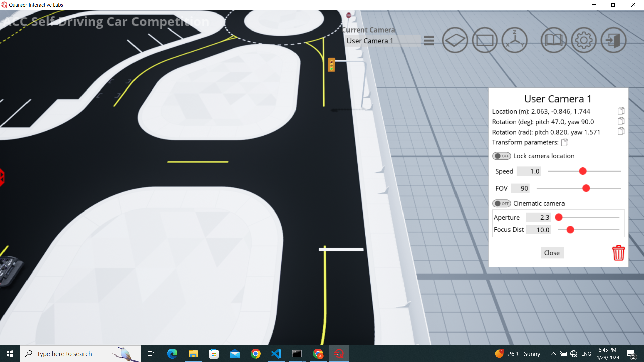Screen dimensions: 644x362
Task: Open the settings gear icon
Action: coord(584,40)
